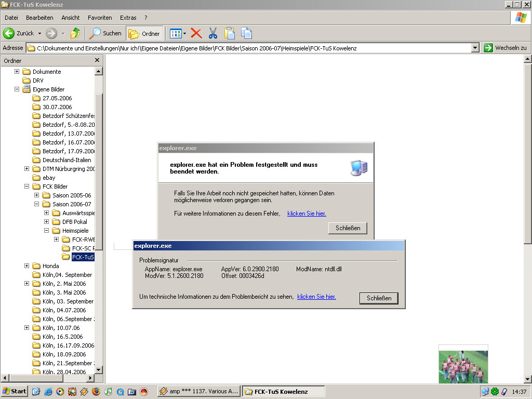The height and width of the screenshot is (399, 532).
Task: Expand the Auswärtsspiele folder node
Action: pyautogui.click(x=46, y=212)
